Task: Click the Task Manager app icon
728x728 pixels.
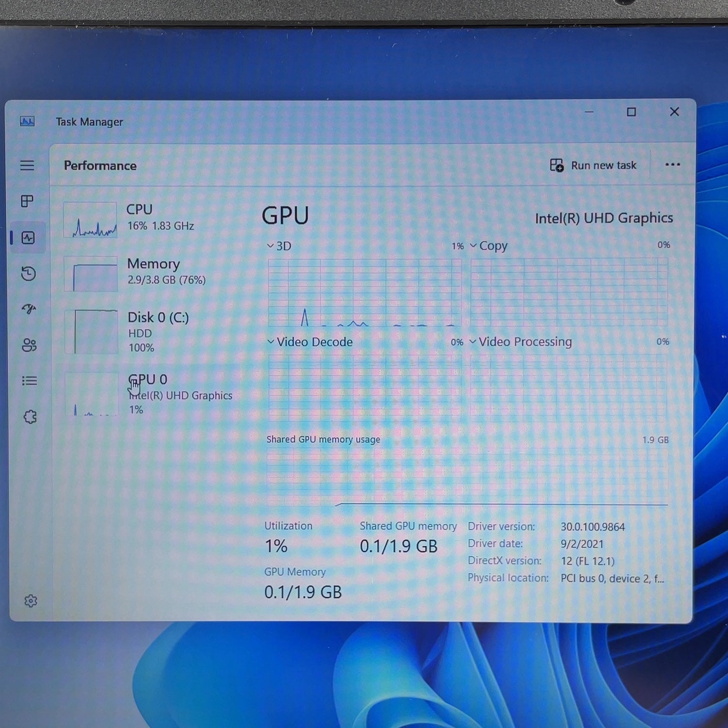Action: click(27, 121)
